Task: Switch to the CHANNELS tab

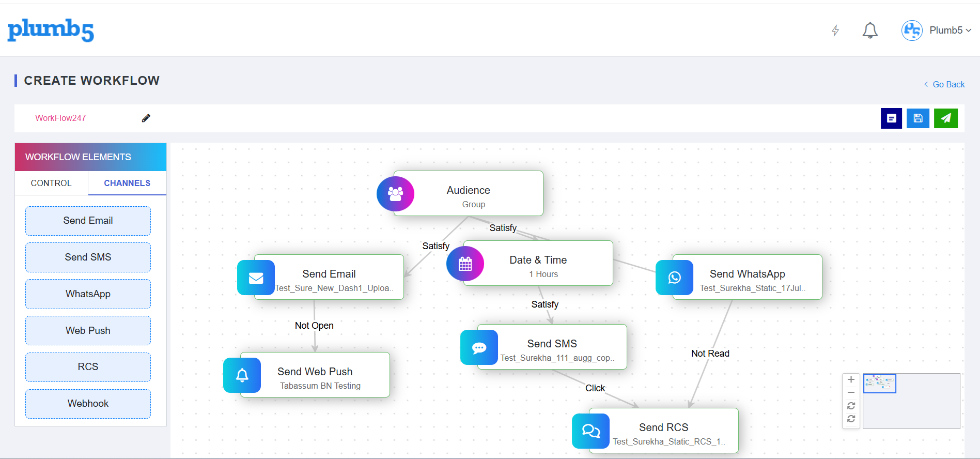Action: pos(127,183)
